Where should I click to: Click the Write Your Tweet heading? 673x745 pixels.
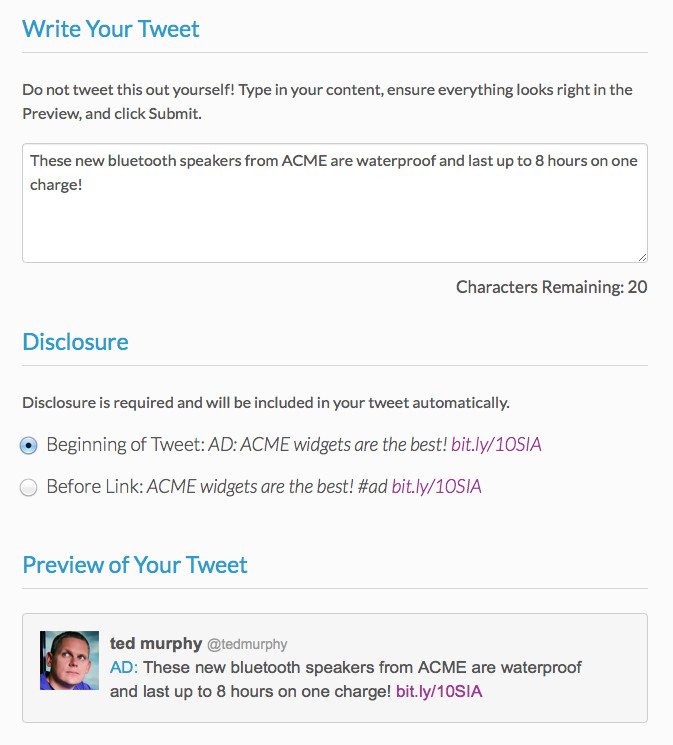pyautogui.click(x=111, y=29)
